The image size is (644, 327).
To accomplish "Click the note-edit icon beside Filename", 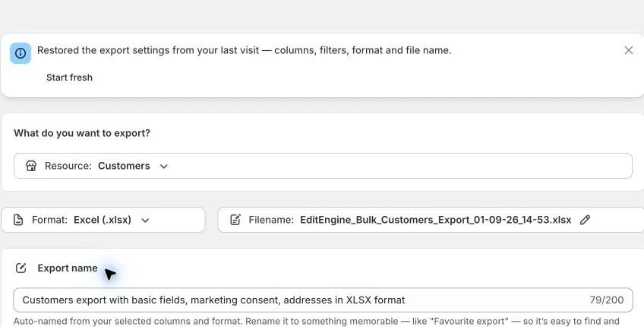I will [x=235, y=220].
